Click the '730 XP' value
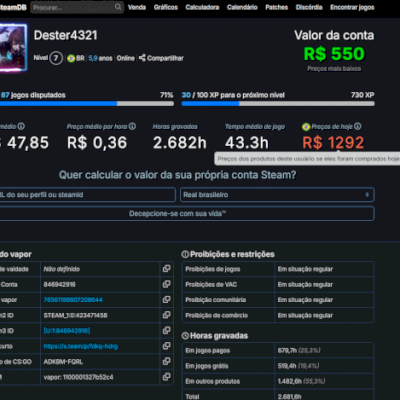The height and width of the screenshot is (400, 400). pyautogui.click(x=362, y=95)
